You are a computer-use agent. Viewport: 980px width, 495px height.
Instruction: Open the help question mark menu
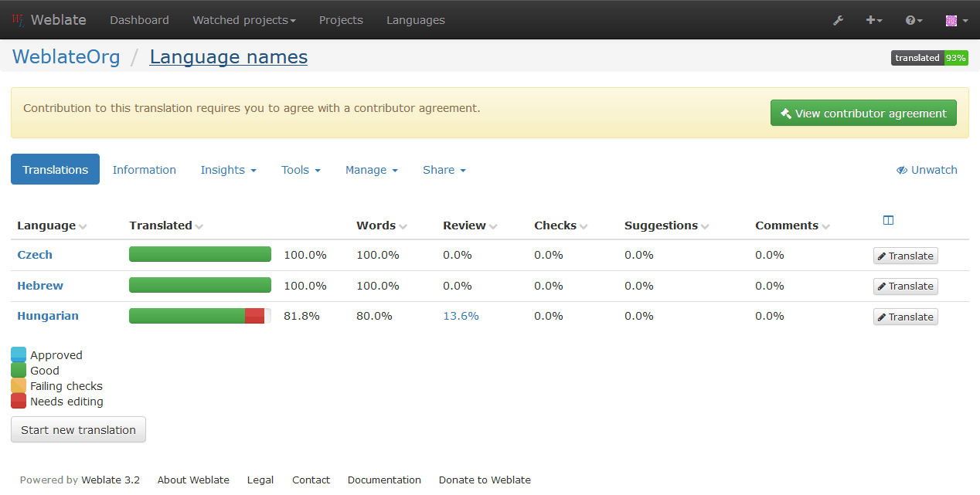tap(914, 20)
